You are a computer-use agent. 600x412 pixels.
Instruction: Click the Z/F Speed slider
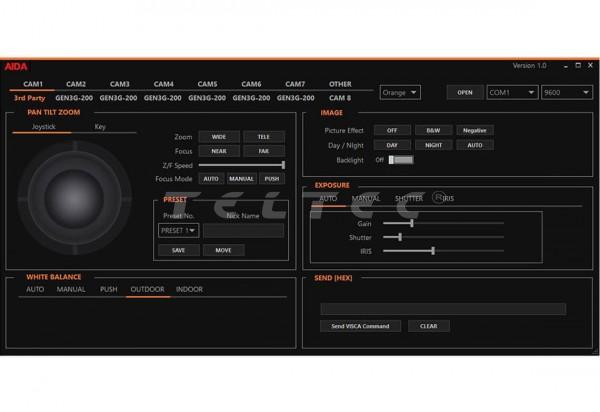[x=241, y=165]
